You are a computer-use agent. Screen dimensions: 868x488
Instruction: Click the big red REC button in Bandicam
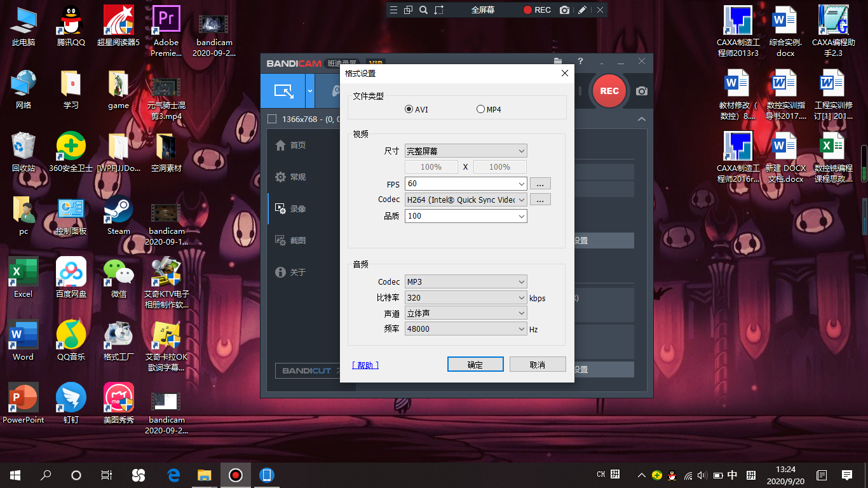click(x=609, y=91)
